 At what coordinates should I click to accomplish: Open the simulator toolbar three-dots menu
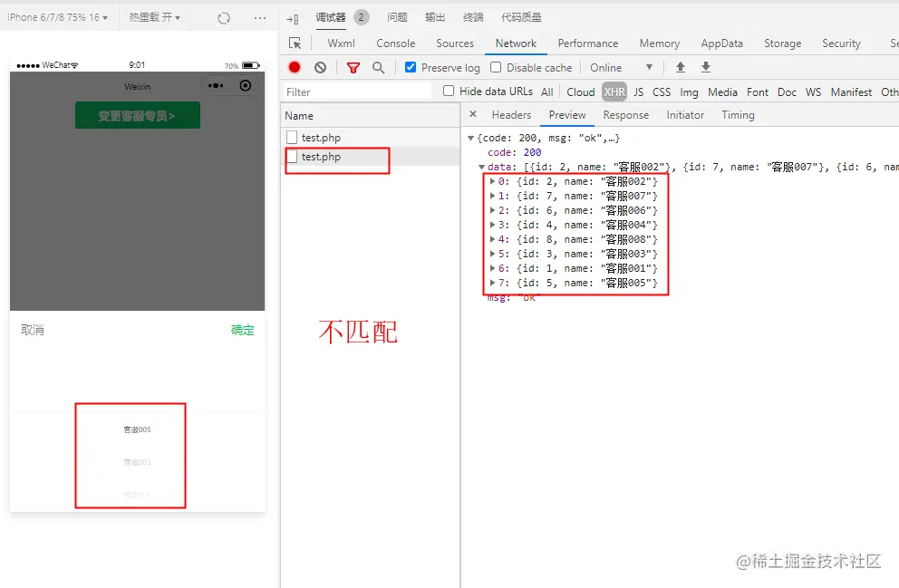260,18
